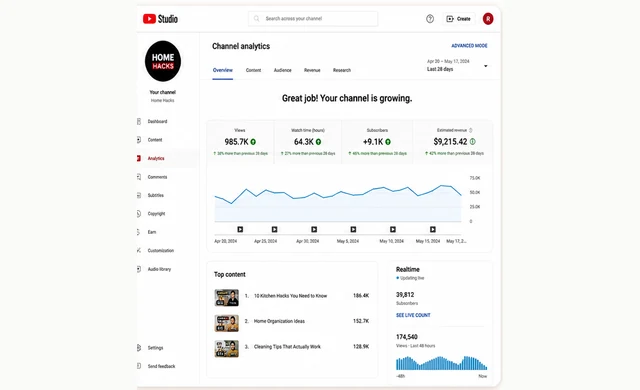Viewport: 640px width, 390px height.
Task: Click the green arrow icon beside 985.7K
Action: [x=253, y=142]
